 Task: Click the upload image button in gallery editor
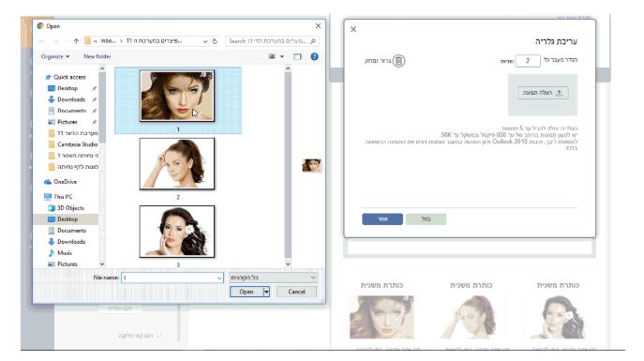(x=543, y=93)
